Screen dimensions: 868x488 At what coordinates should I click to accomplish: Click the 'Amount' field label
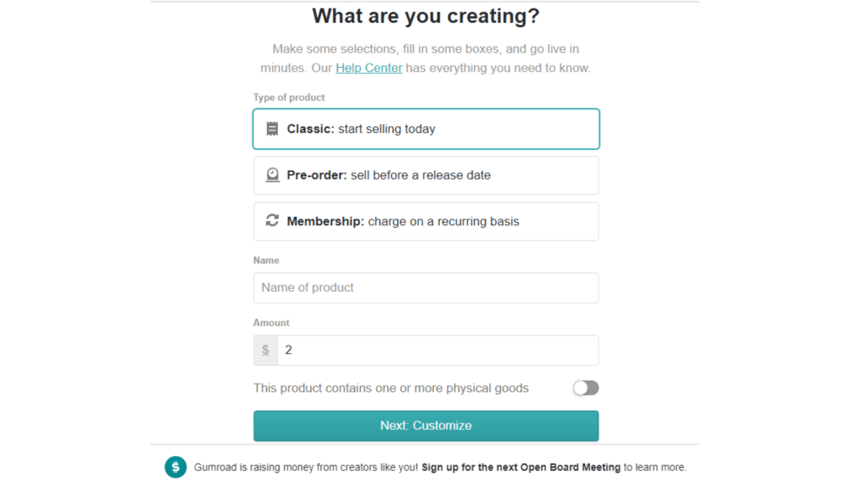(x=271, y=323)
